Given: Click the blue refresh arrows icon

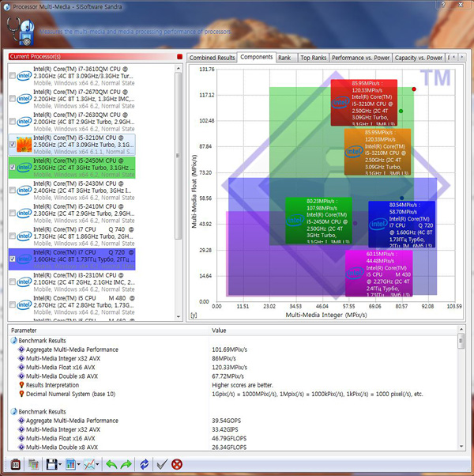Looking at the screenshot, I should click(145, 464).
